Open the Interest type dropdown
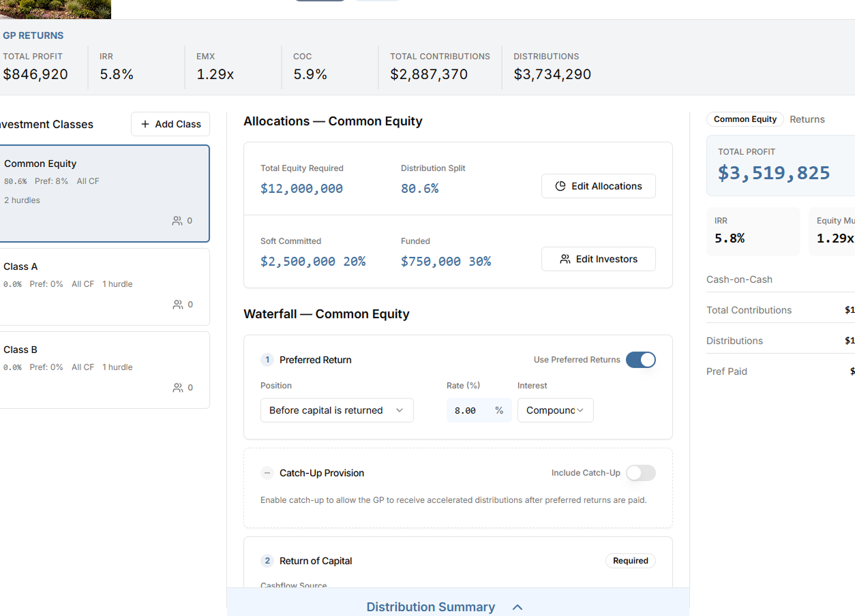The width and height of the screenshot is (855, 616). pos(555,410)
